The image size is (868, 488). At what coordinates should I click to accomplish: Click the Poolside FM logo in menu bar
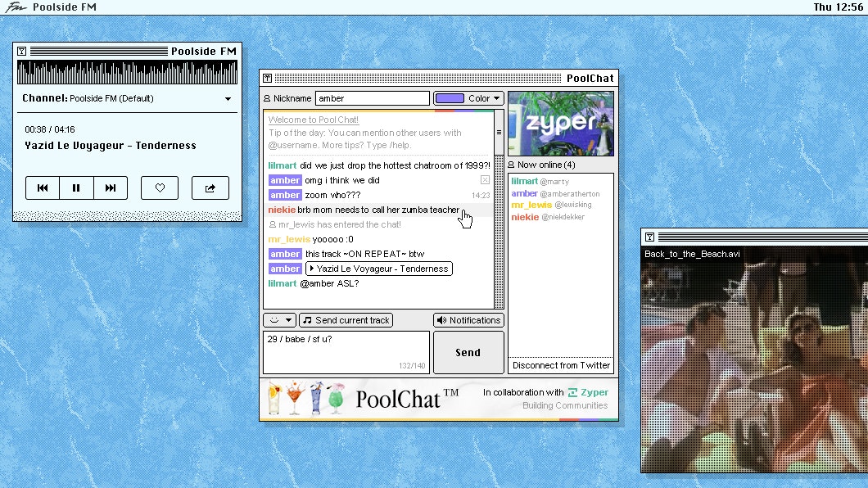click(x=16, y=7)
